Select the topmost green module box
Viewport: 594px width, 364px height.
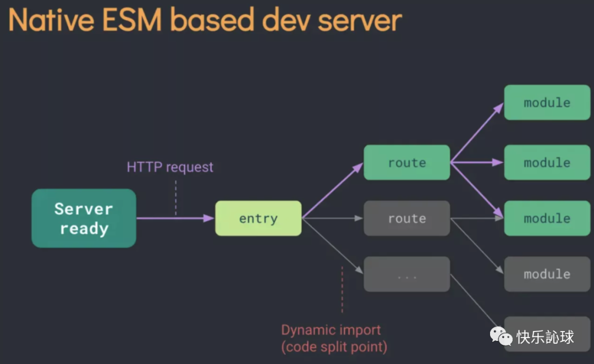click(547, 102)
